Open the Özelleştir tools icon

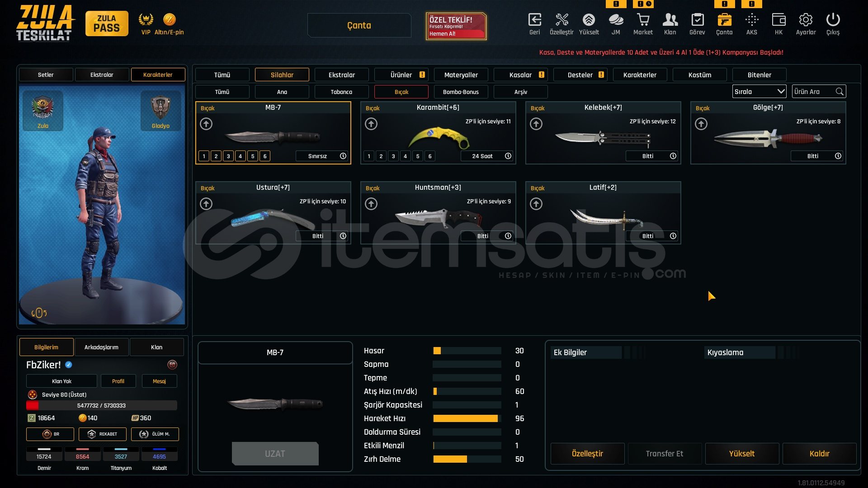coord(561,20)
